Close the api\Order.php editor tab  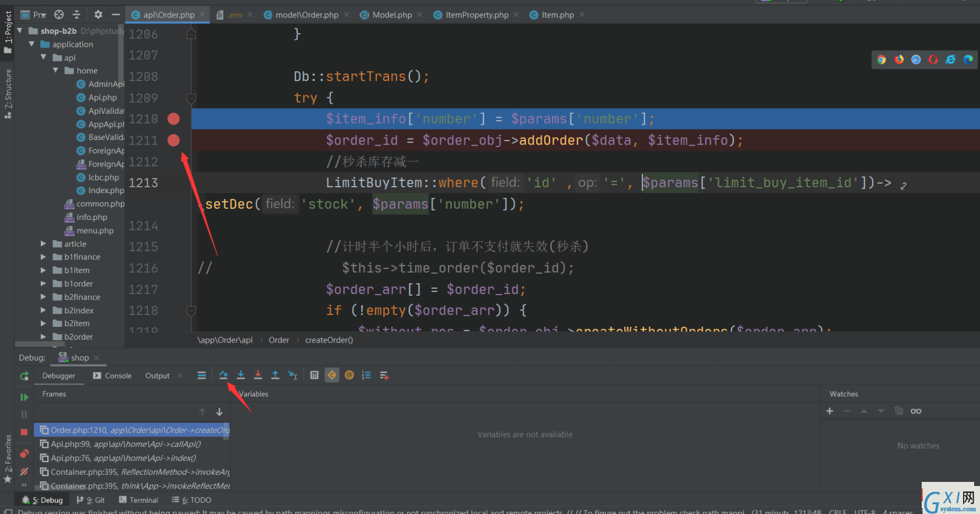tap(202, 15)
